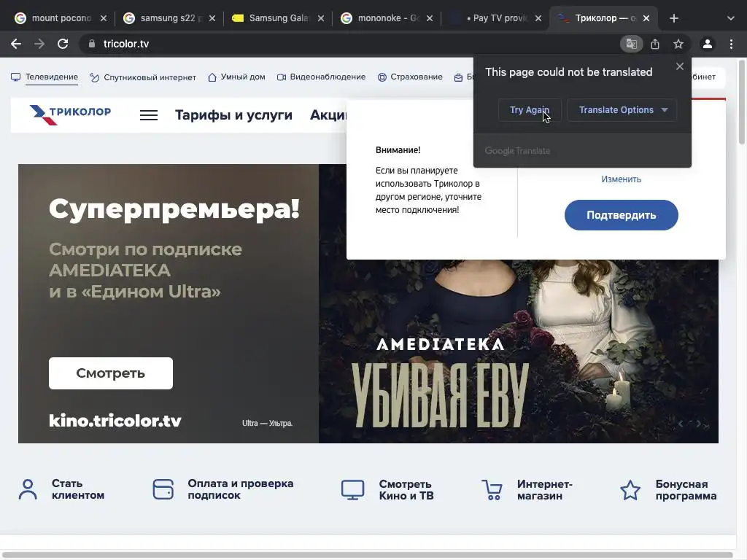Click the Подтвердить button
This screenshot has width=747, height=560.
tap(622, 215)
